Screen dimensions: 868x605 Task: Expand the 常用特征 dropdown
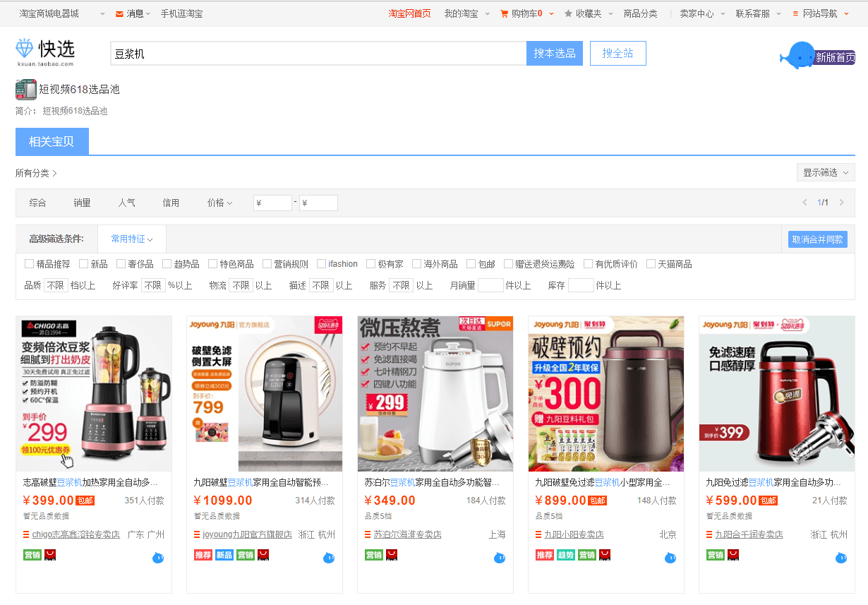pos(132,239)
